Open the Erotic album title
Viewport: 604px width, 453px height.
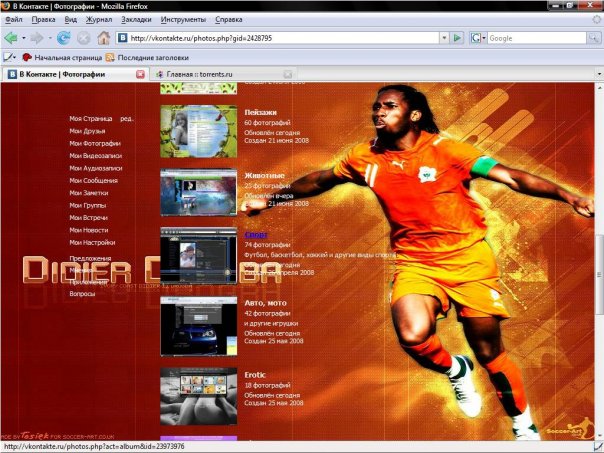tap(255, 374)
